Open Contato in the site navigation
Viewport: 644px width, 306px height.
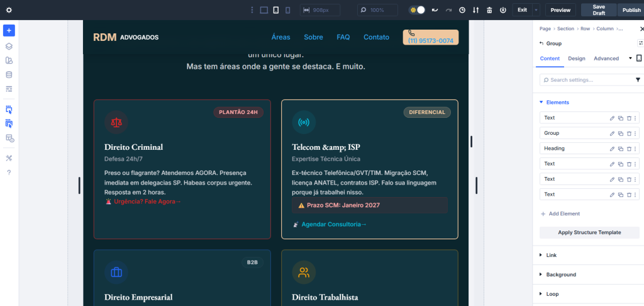(376, 37)
